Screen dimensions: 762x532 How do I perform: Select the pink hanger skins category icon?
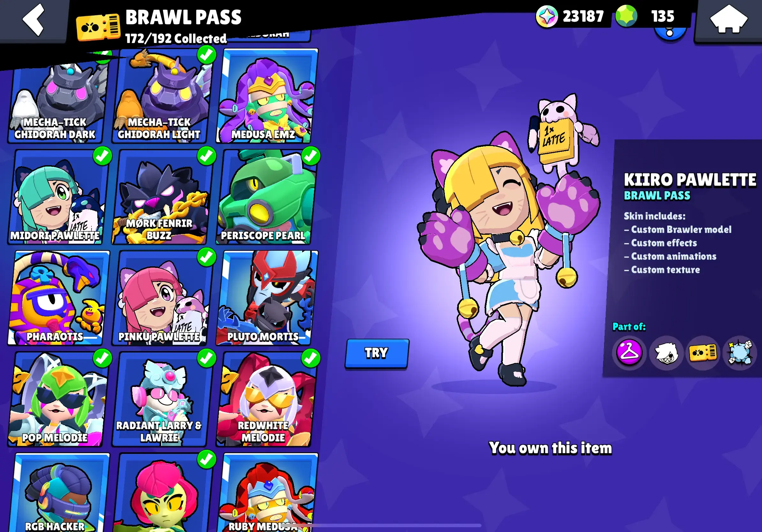[x=629, y=352]
